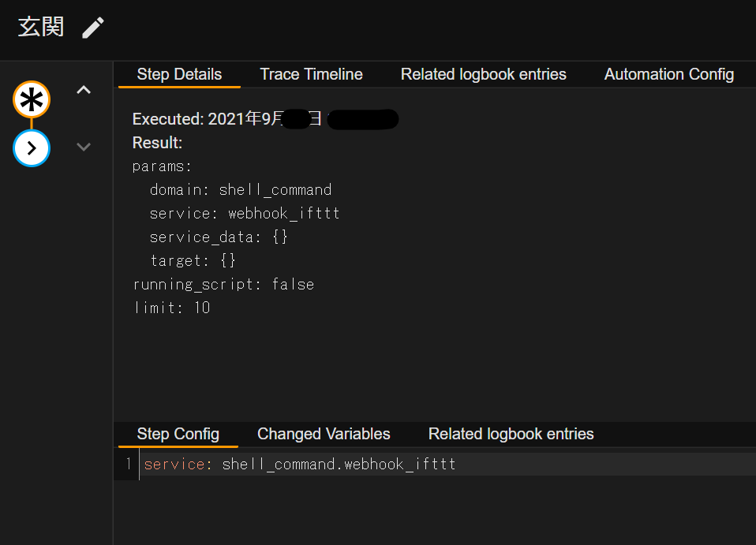Click the 'params:' line
The image size is (756, 545).
[x=162, y=166]
